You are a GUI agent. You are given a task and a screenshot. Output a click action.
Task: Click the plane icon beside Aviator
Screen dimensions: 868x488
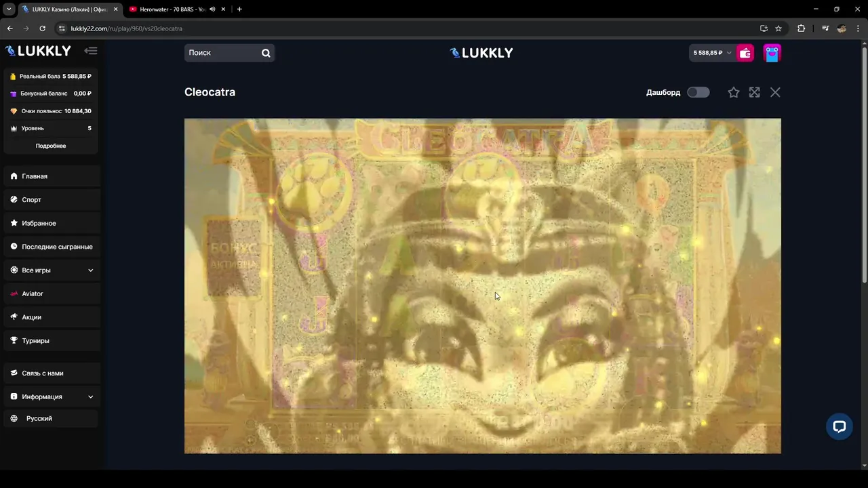pyautogui.click(x=14, y=293)
